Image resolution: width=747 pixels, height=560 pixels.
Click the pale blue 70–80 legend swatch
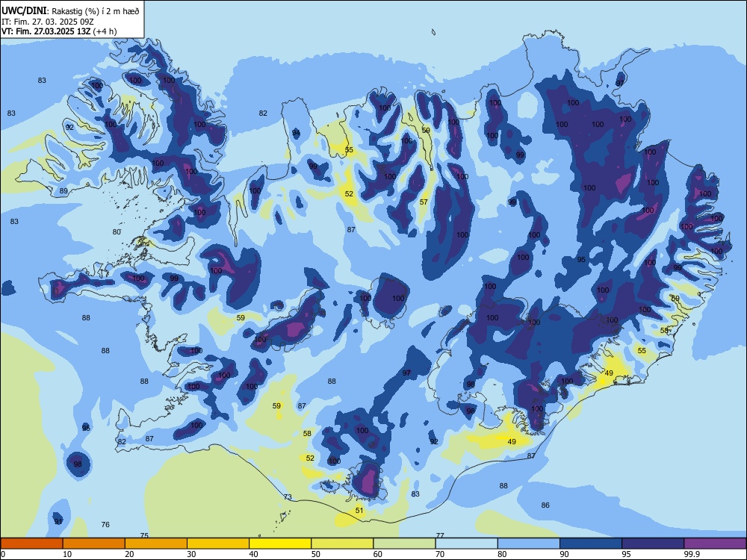pos(466,544)
